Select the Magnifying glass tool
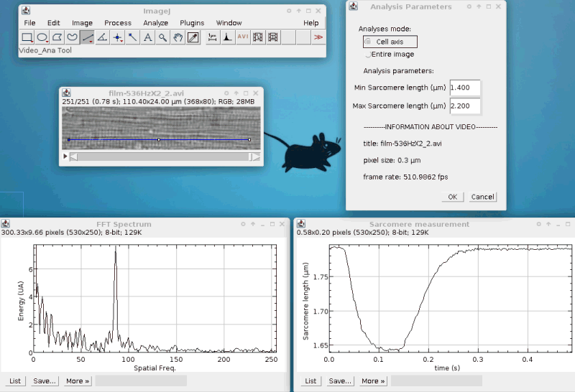The image size is (575, 392). 163,37
